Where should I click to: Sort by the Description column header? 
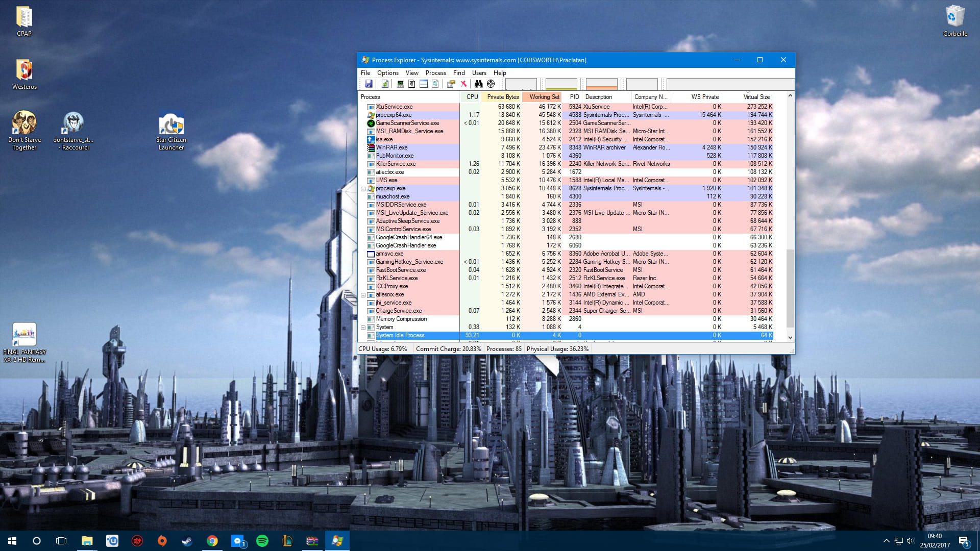[607, 97]
